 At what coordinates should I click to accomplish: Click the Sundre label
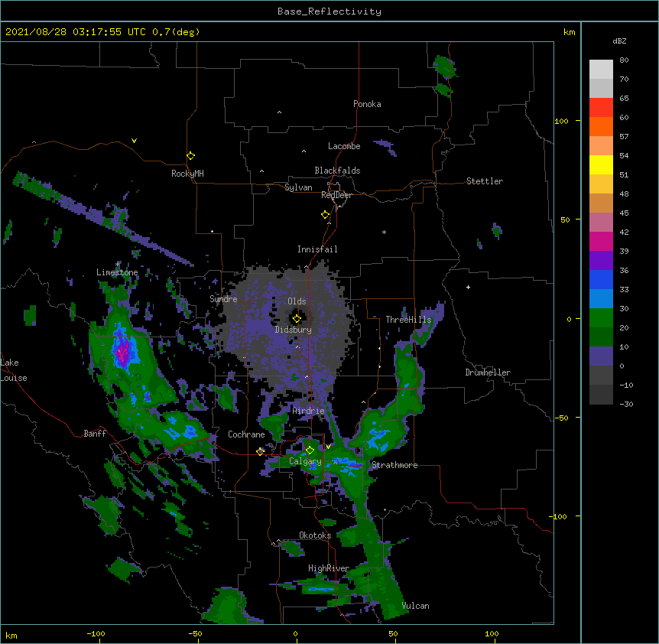pos(223,299)
